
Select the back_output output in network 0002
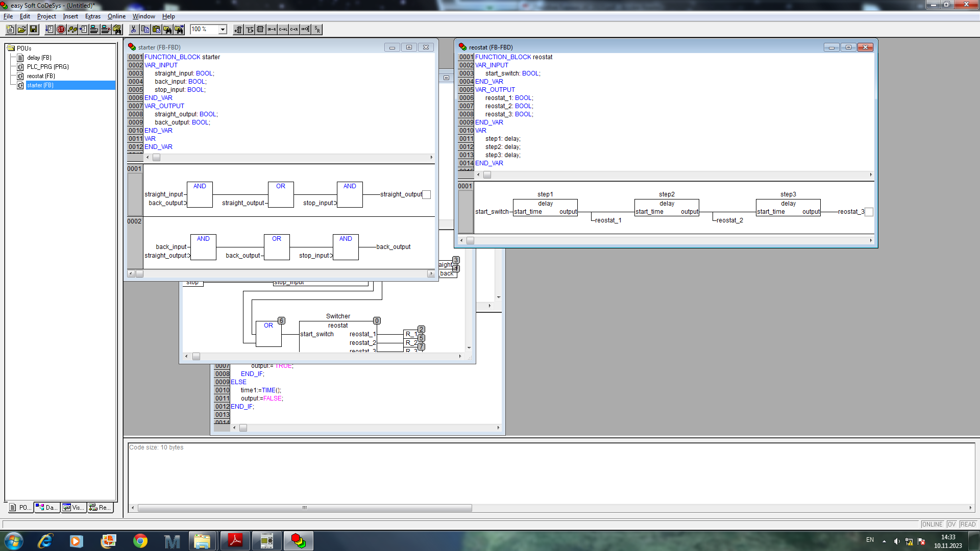(x=393, y=247)
